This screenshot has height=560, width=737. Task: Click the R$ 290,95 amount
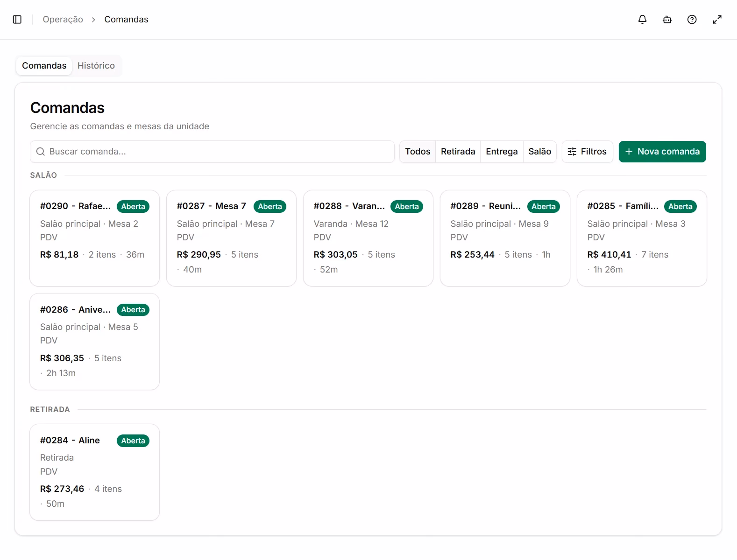[x=199, y=255]
